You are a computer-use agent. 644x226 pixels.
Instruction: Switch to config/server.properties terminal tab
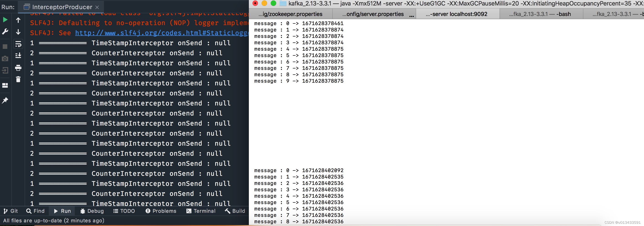coord(374,14)
